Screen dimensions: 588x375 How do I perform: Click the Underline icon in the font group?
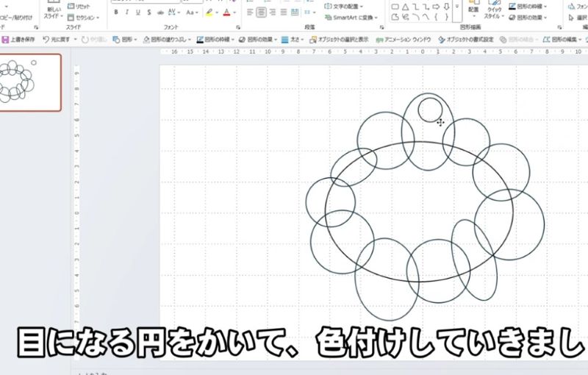tap(138, 12)
